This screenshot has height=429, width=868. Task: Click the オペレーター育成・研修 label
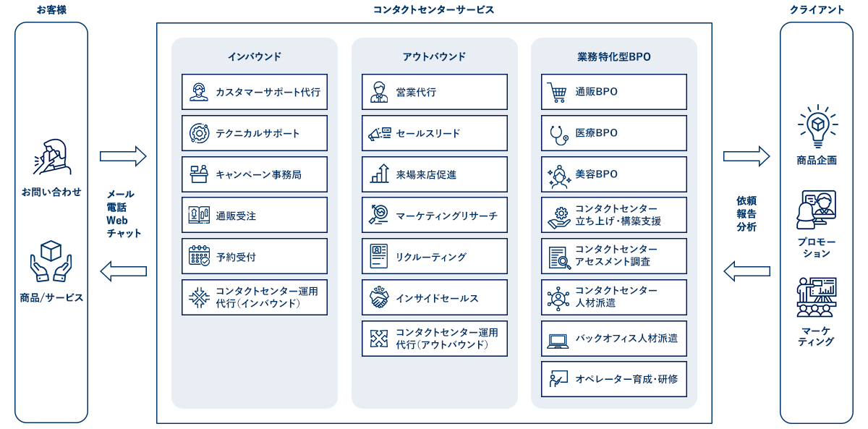[626, 379]
